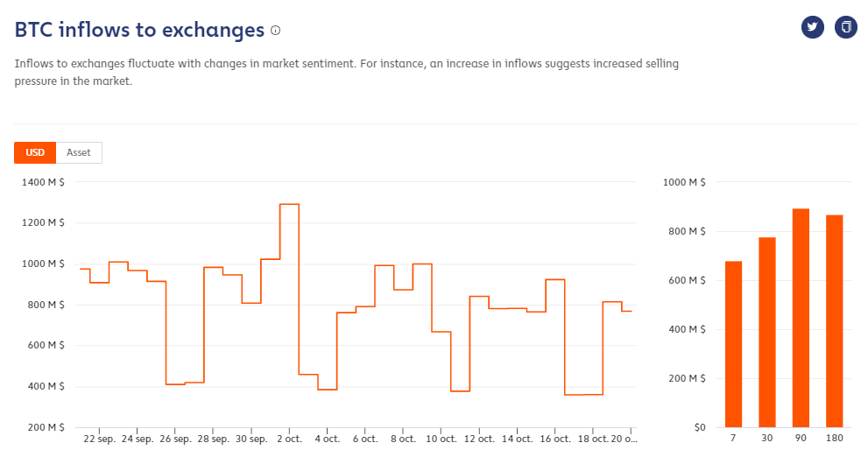Click the inflows description paragraph
868x464 pixels.
(x=347, y=73)
